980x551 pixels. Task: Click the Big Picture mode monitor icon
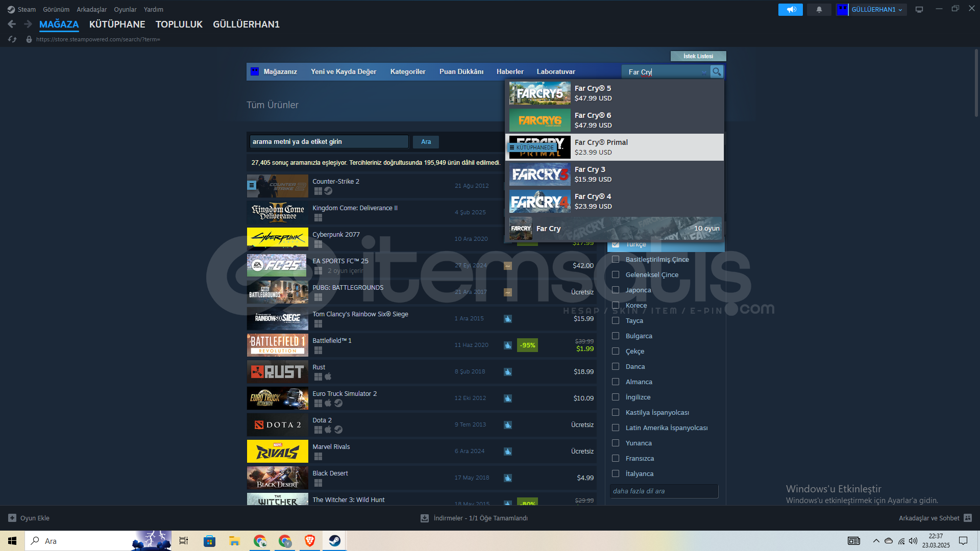(x=919, y=10)
